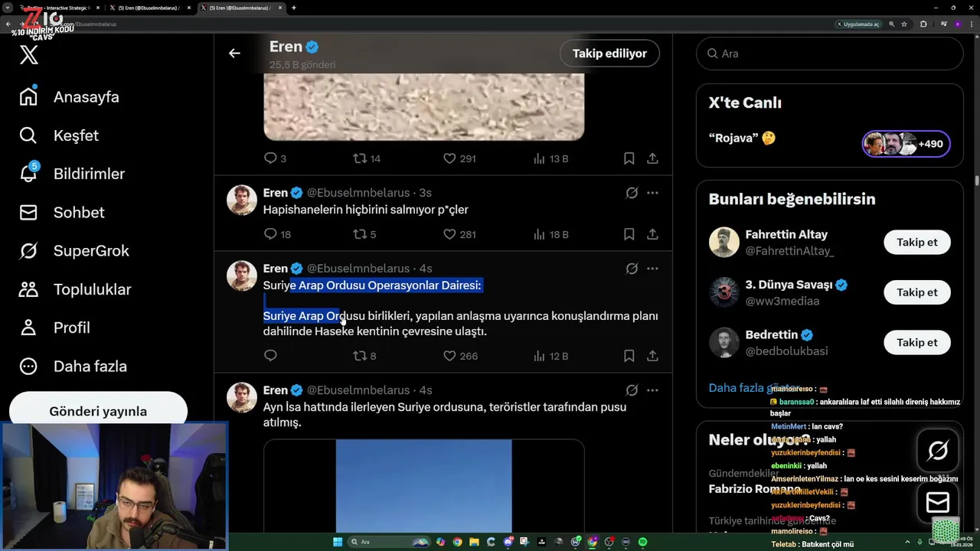The width and height of the screenshot is (980, 551).
Task: Bookmark the top post with 13 B views
Action: click(x=629, y=158)
